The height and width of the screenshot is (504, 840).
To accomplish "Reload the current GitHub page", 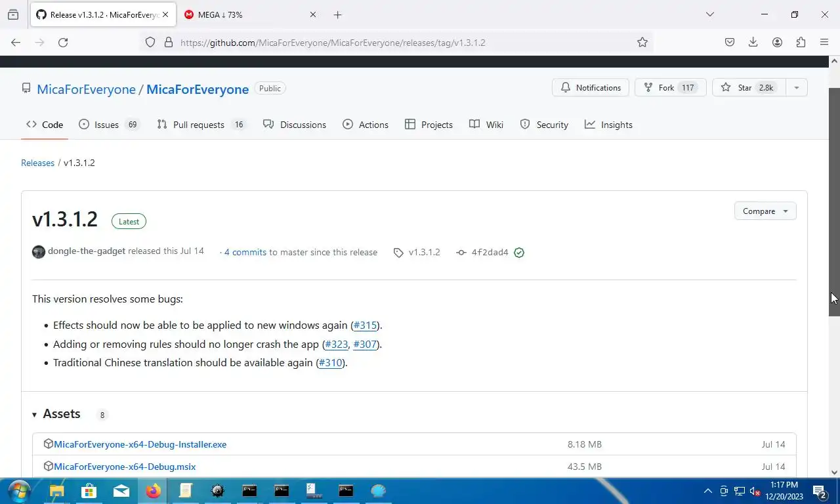I will (x=63, y=42).
